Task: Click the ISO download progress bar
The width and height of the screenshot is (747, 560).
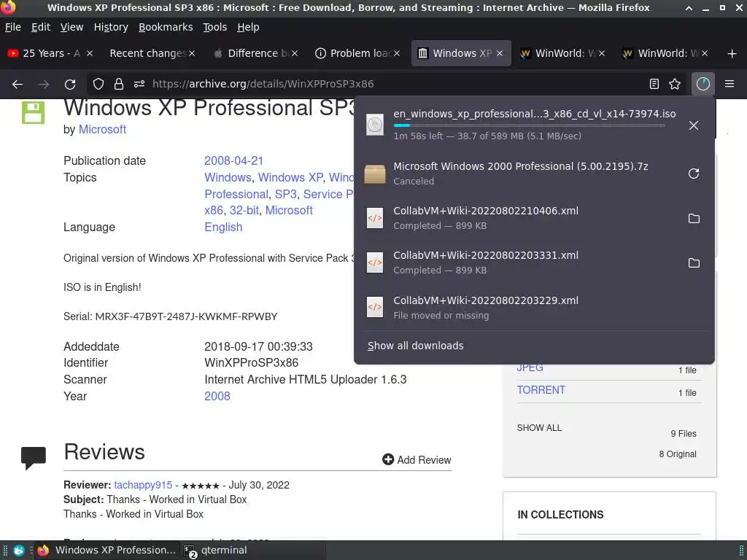Action: [530, 125]
